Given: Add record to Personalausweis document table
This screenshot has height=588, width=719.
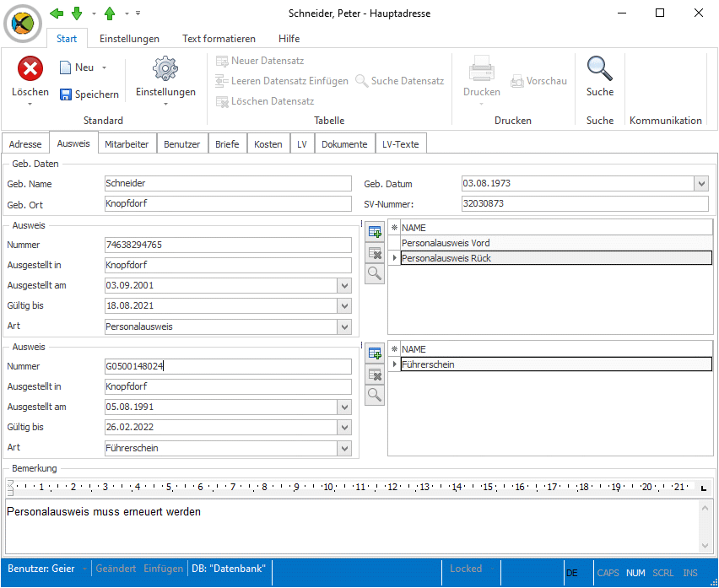Looking at the screenshot, I should [x=375, y=232].
